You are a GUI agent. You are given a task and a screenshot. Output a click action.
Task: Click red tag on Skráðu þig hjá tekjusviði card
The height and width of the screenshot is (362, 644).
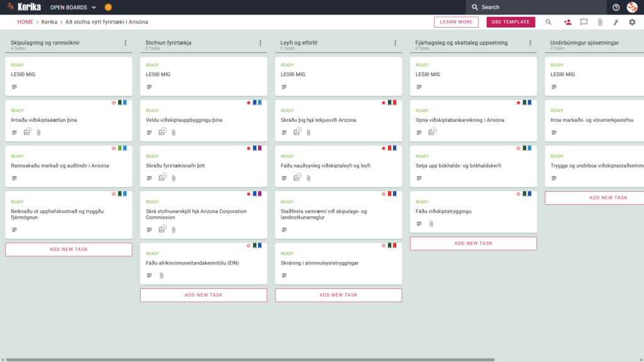[x=395, y=102]
